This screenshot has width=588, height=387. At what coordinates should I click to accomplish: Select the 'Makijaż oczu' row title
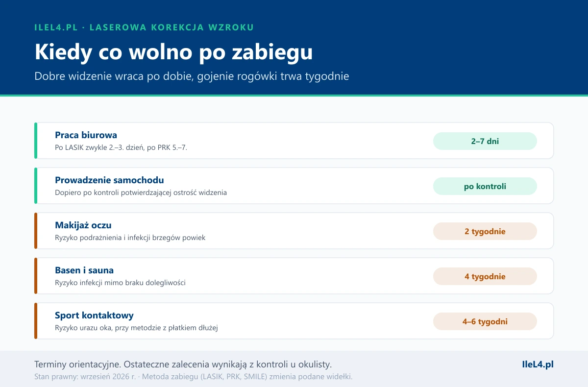click(x=83, y=225)
